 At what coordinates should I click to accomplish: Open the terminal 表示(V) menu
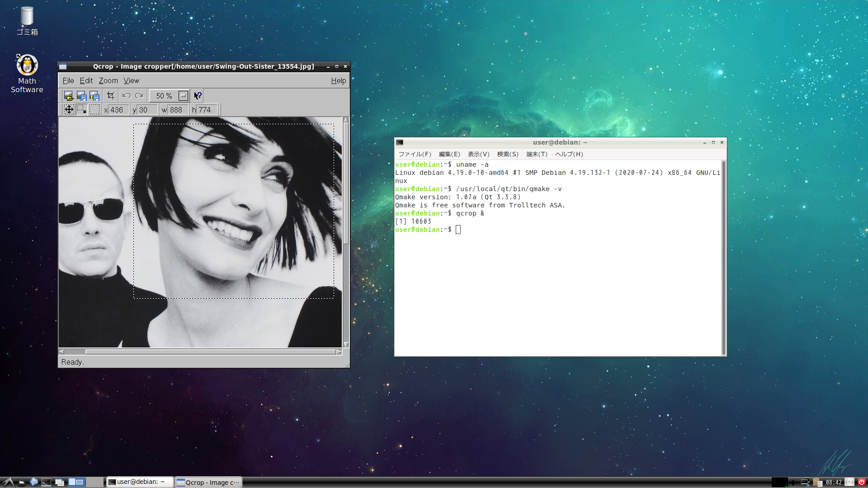(x=479, y=154)
